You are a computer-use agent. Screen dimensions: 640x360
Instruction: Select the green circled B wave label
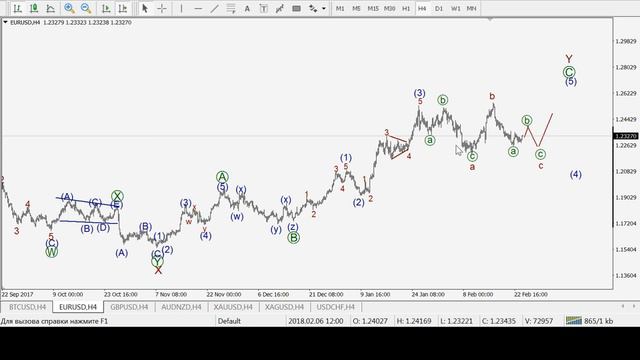[293, 238]
